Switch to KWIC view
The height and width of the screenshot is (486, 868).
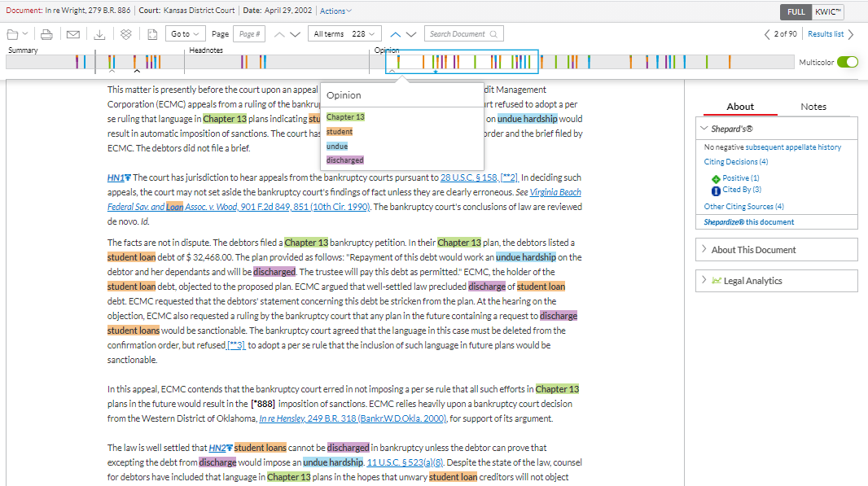pos(828,12)
